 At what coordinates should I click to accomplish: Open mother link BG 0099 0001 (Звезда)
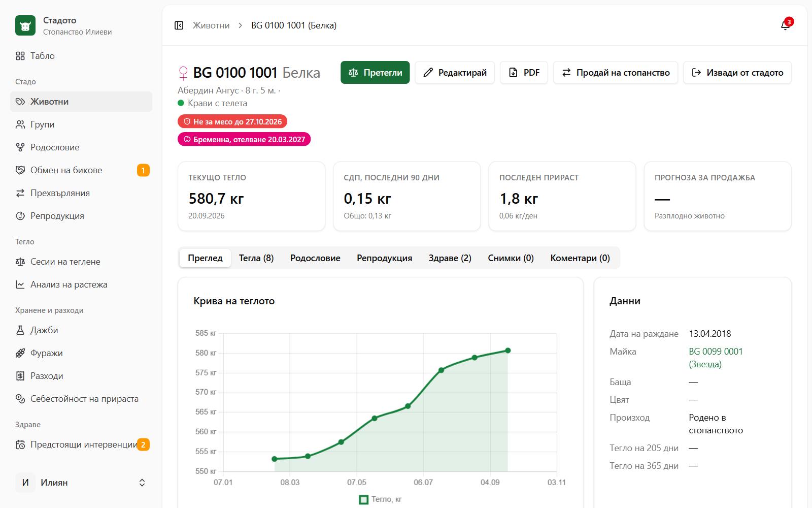(716, 358)
